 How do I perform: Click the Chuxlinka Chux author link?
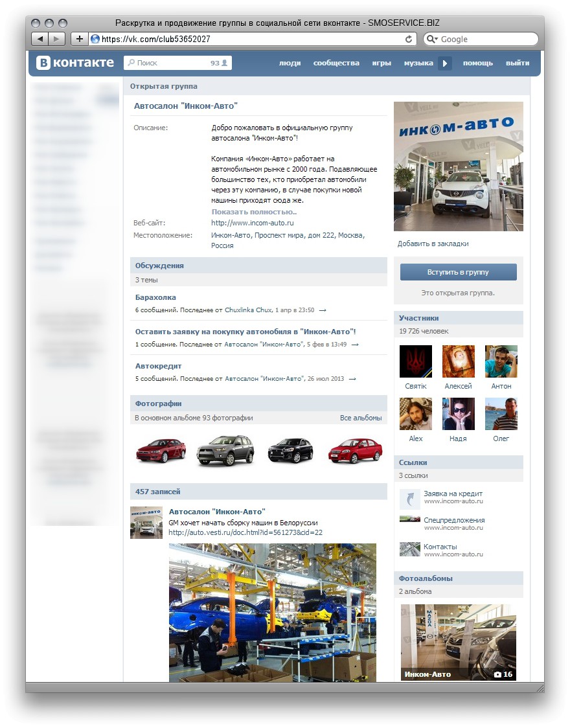click(x=248, y=310)
